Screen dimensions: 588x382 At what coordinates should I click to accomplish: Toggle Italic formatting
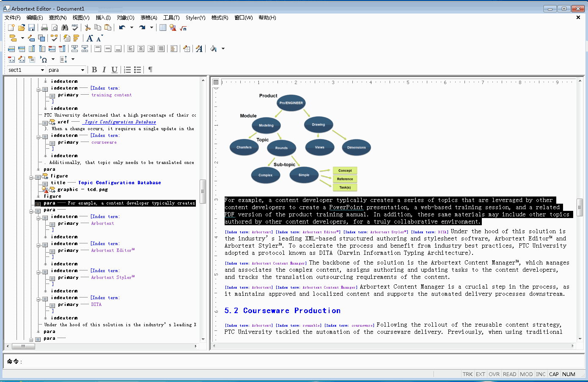[104, 70]
